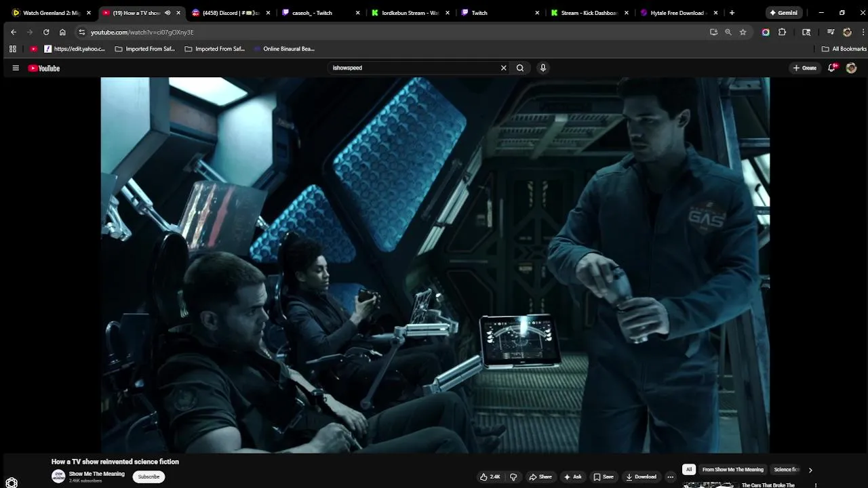Click the address bar URL

tap(142, 32)
